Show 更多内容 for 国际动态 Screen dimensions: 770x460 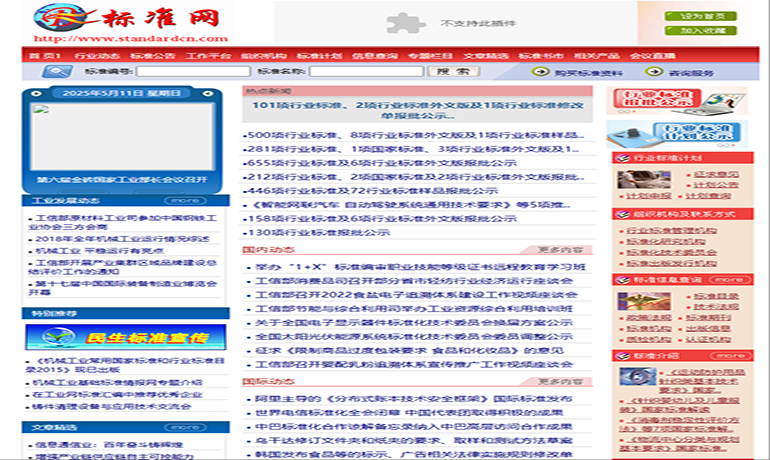(x=560, y=381)
